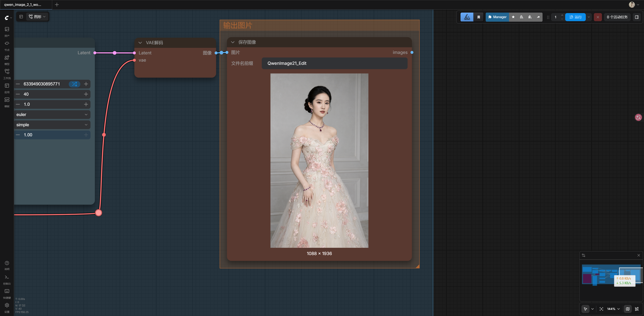Toggle the minimap with the map icon

(x=628, y=309)
